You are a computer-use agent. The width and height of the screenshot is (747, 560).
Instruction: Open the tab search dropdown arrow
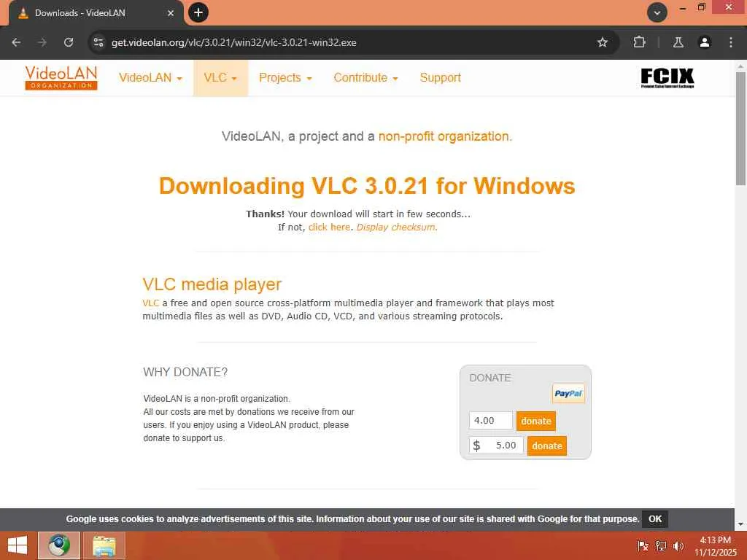[657, 13]
